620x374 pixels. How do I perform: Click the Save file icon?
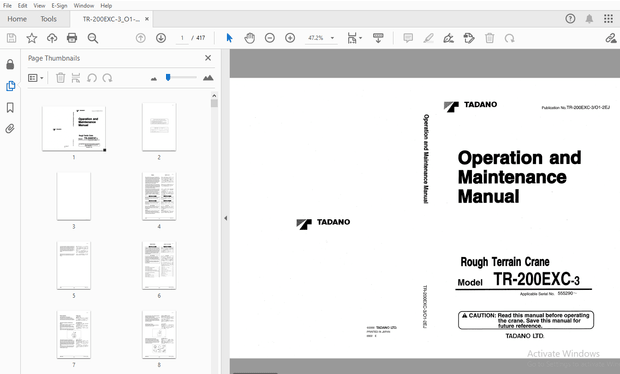[x=11, y=38]
